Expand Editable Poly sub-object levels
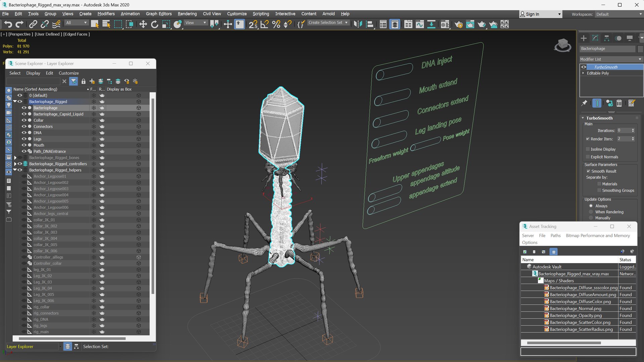 pyautogui.click(x=583, y=73)
